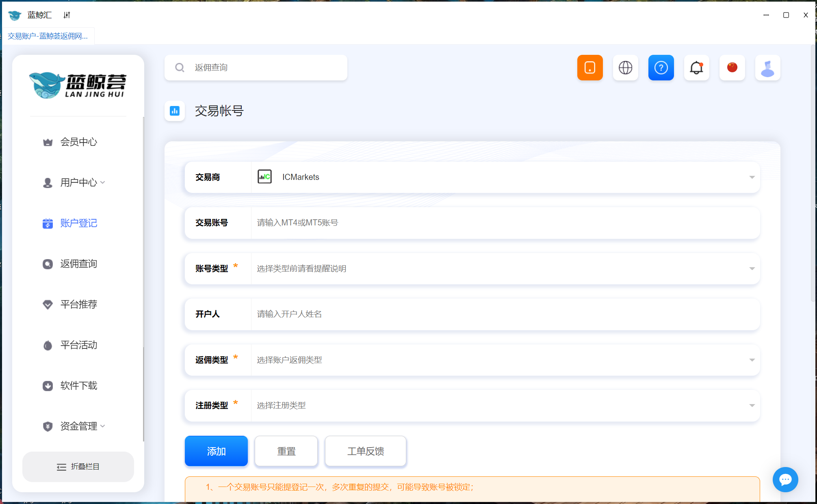The image size is (817, 504).
Task: Click the settings sliders icon in title bar
Action: [x=67, y=15]
